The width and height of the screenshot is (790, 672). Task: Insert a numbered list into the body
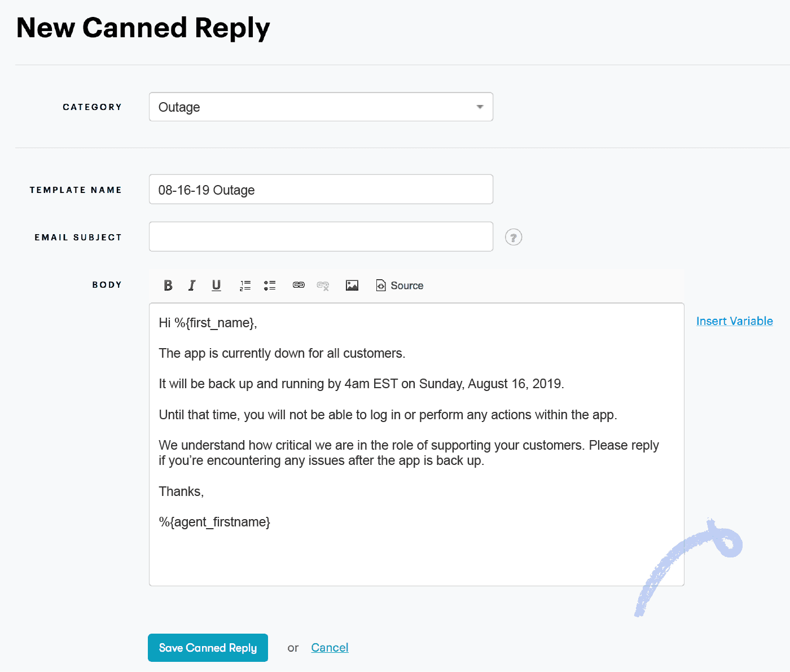[x=245, y=286]
